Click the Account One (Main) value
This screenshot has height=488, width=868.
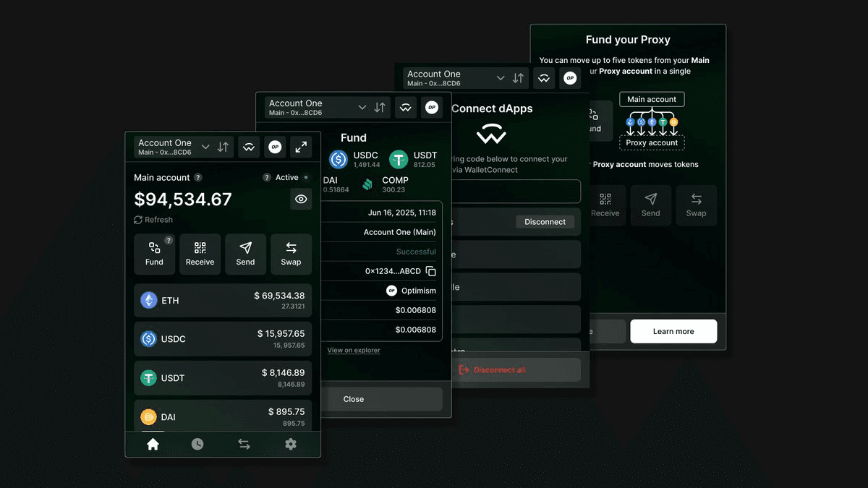(399, 232)
